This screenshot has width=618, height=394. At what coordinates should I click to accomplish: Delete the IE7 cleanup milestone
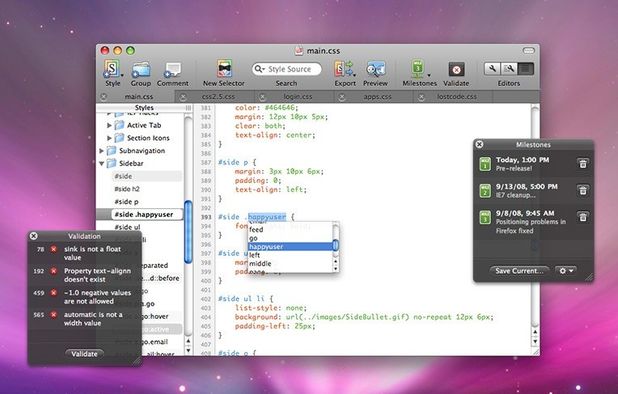[583, 190]
